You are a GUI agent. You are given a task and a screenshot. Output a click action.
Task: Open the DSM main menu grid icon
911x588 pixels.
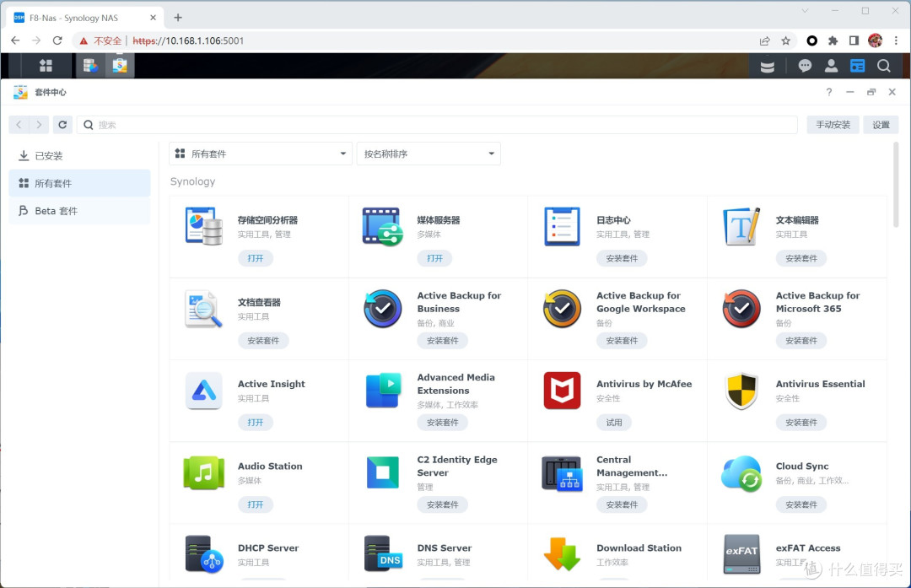[x=46, y=66]
